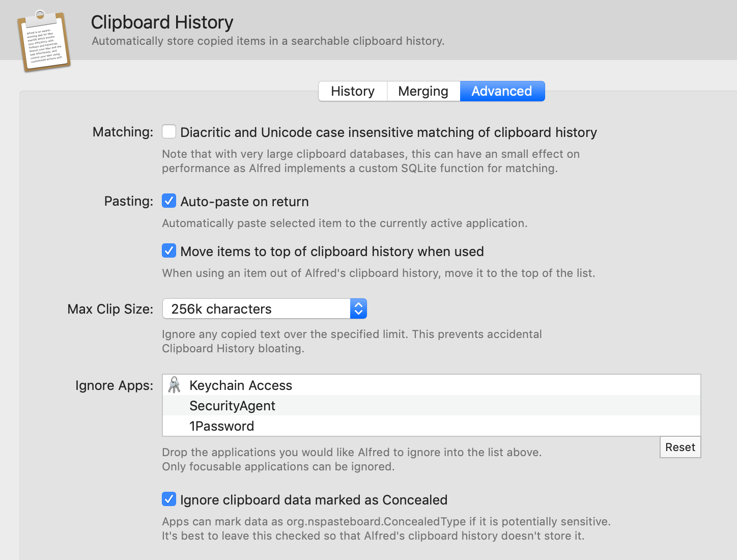Open the Max Clip Size dropdown
This screenshot has height=560, width=737.
pyautogui.click(x=358, y=309)
